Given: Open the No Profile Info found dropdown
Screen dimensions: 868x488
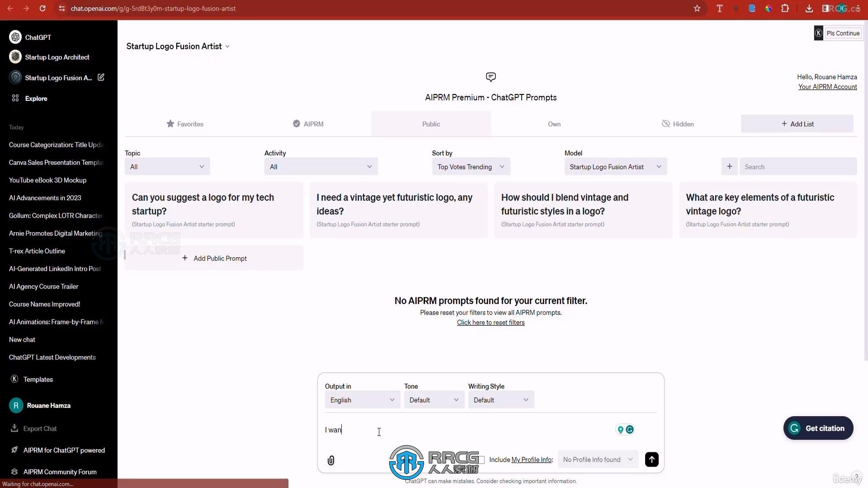Looking at the screenshot, I should pyautogui.click(x=598, y=460).
